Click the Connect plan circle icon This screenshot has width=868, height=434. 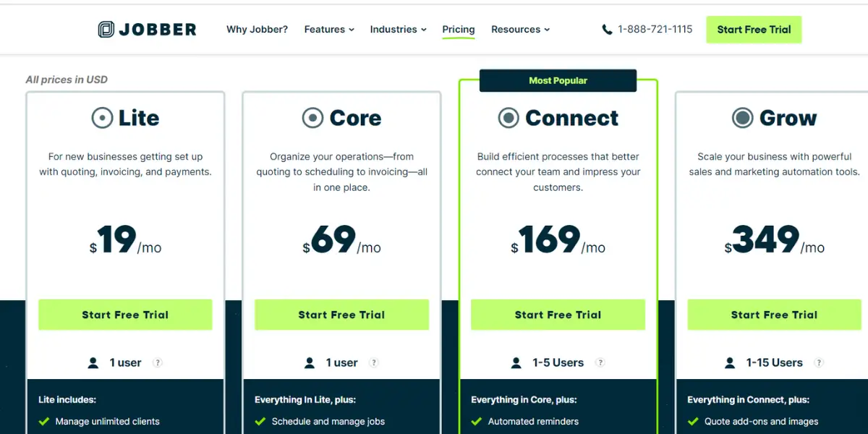[509, 118]
